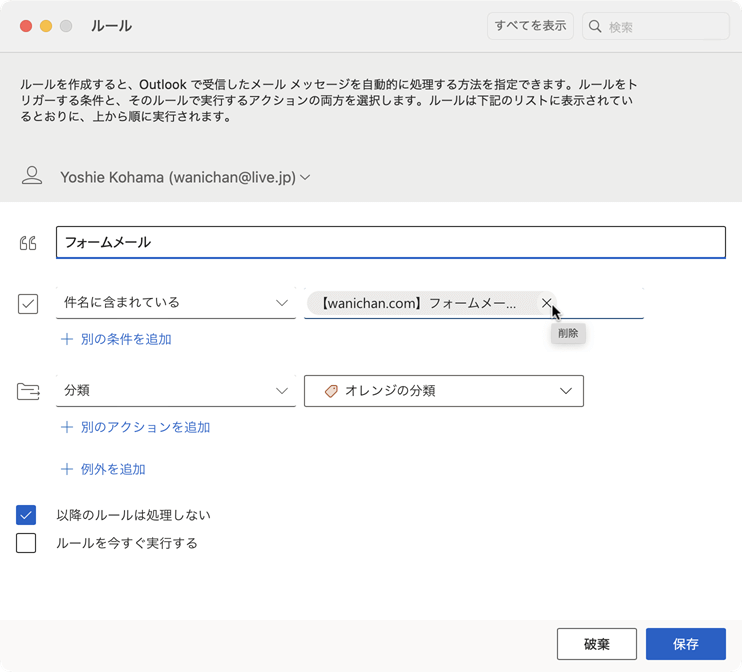This screenshot has height=672, width=742.
Task: Click plus icon beside 別のアクションを追加
Action: pyautogui.click(x=67, y=427)
